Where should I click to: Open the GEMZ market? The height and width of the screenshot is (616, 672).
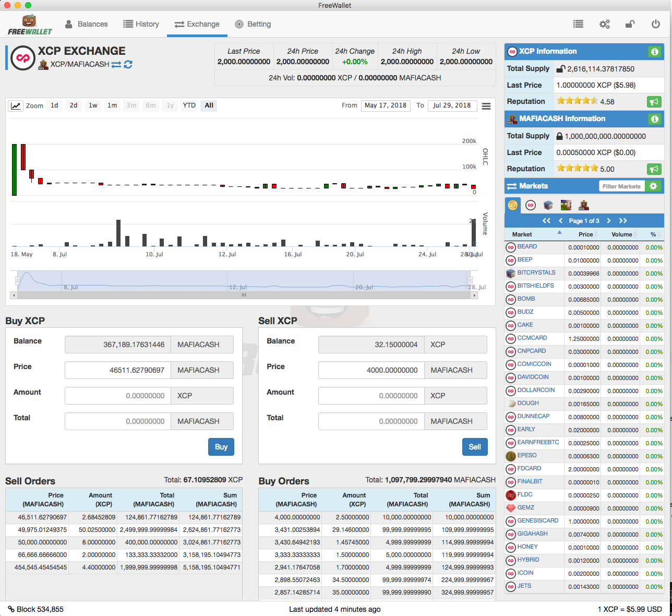526,508
